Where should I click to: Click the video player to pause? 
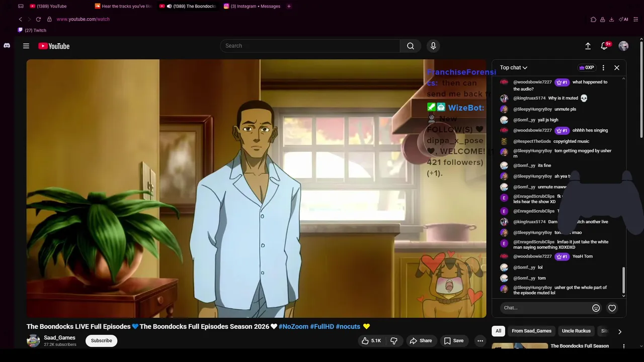(x=257, y=189)
